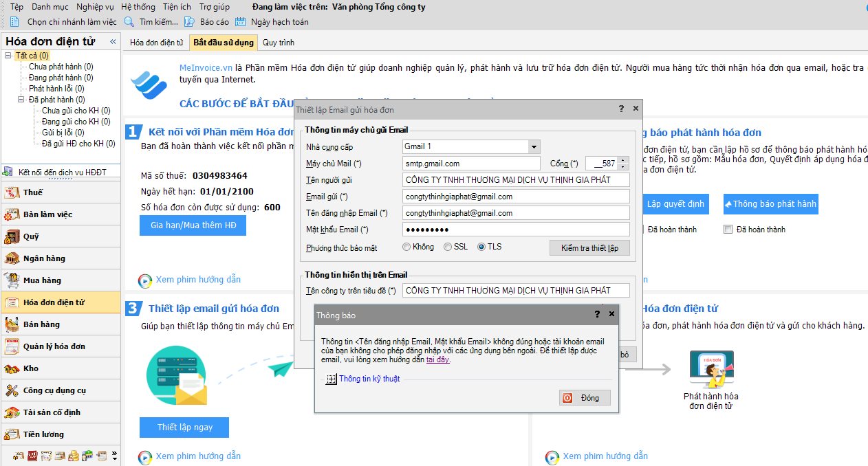
Task: Open the tại đây help link
Action: (x=437, y=359)
